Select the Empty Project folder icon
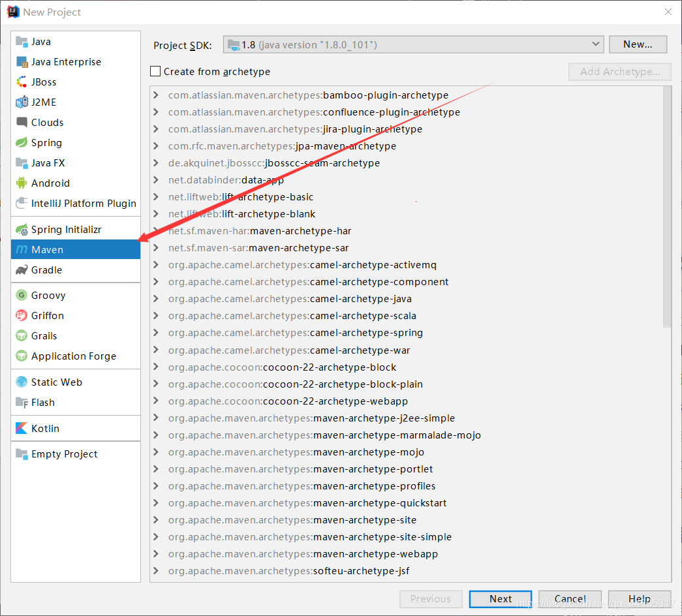This screenshot has height=616, width=682. (x=22, y=454)
